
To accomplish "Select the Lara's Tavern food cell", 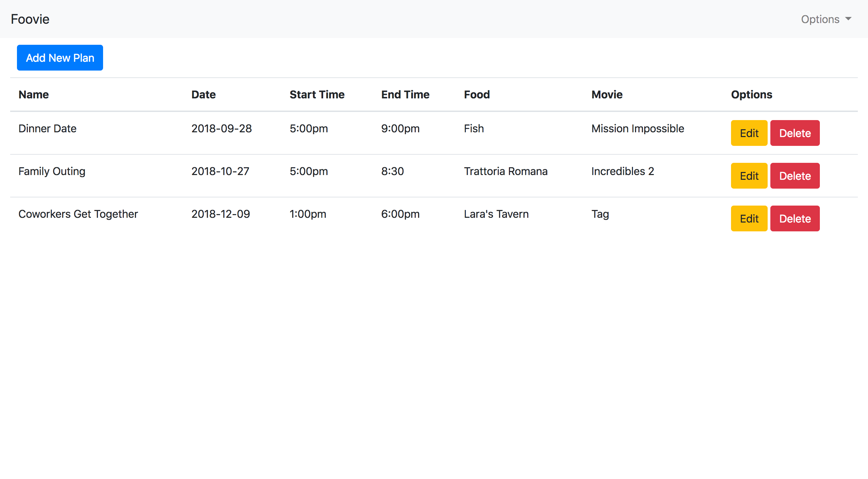I will 496,214.
